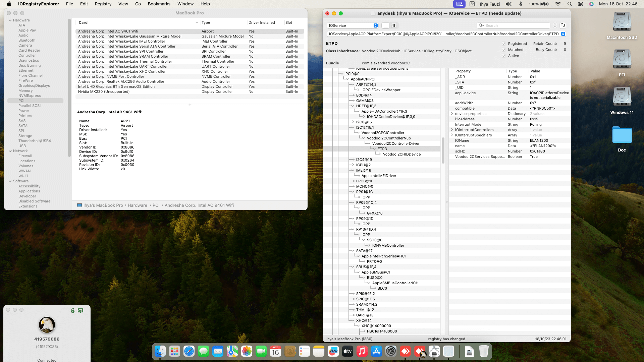
Task: Click the search result stepper arrows
Action: tap(555, 25)
